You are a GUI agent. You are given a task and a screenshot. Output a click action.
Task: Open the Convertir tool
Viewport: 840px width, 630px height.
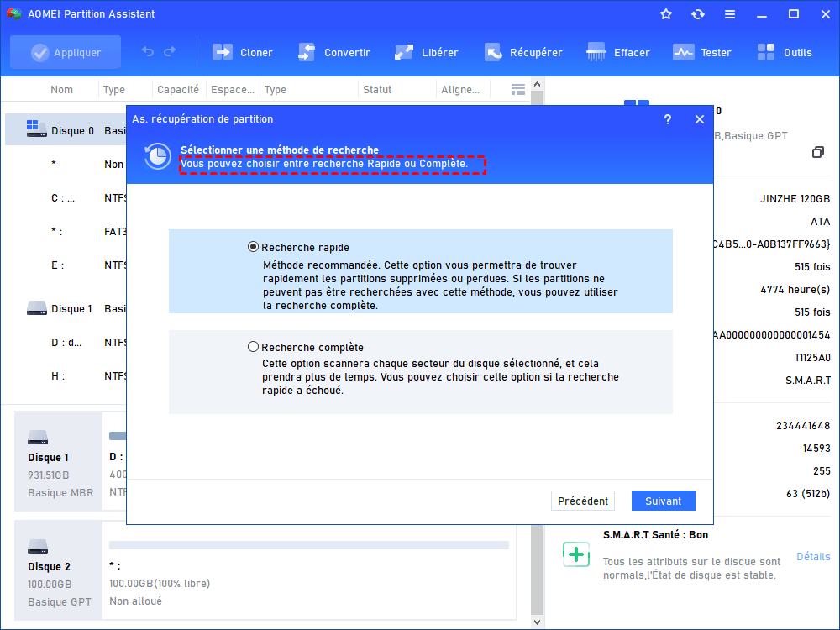click(334, 52)
